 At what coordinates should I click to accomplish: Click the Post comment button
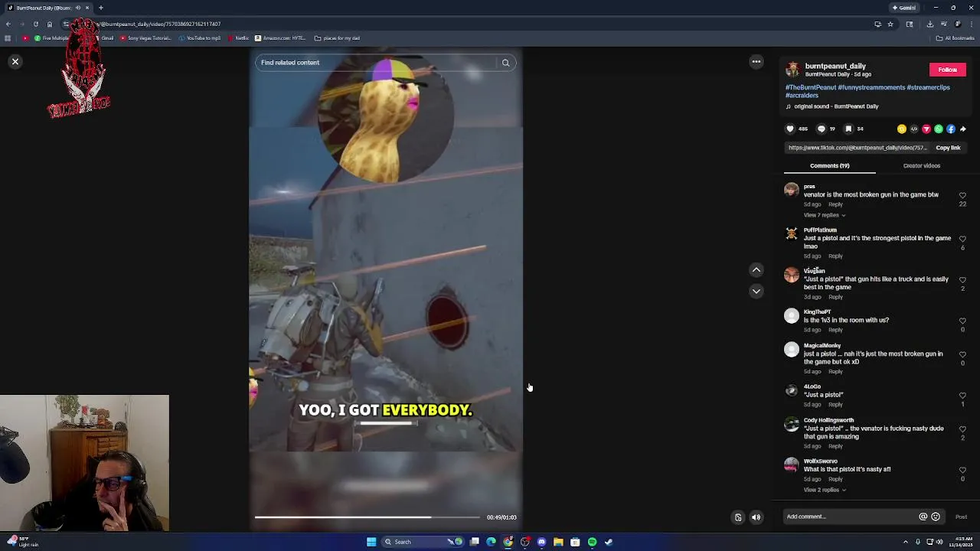961,517
